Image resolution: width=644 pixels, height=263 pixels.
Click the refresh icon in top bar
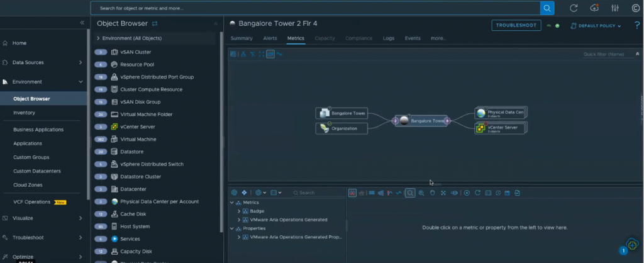pos(574,8)
